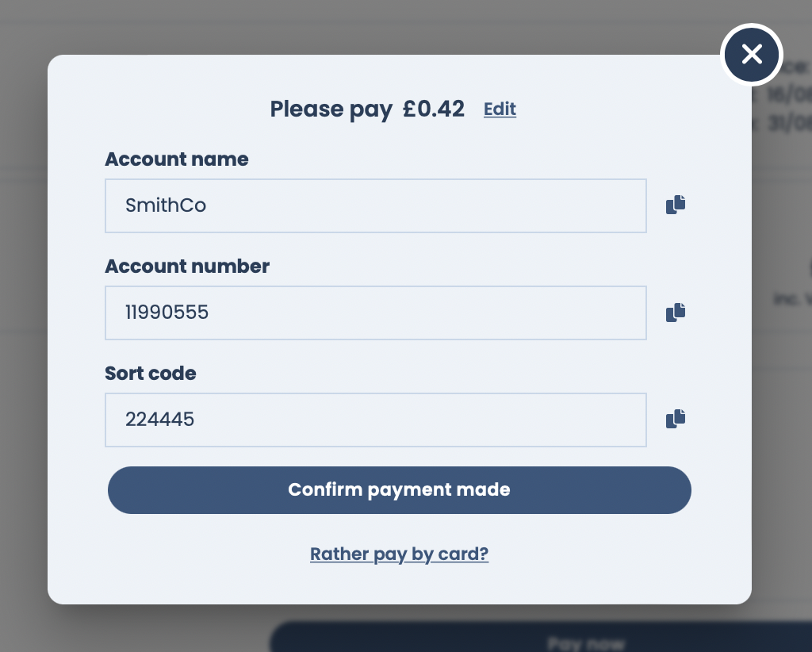Copy the account name SmithCo

tap(676, 205)
